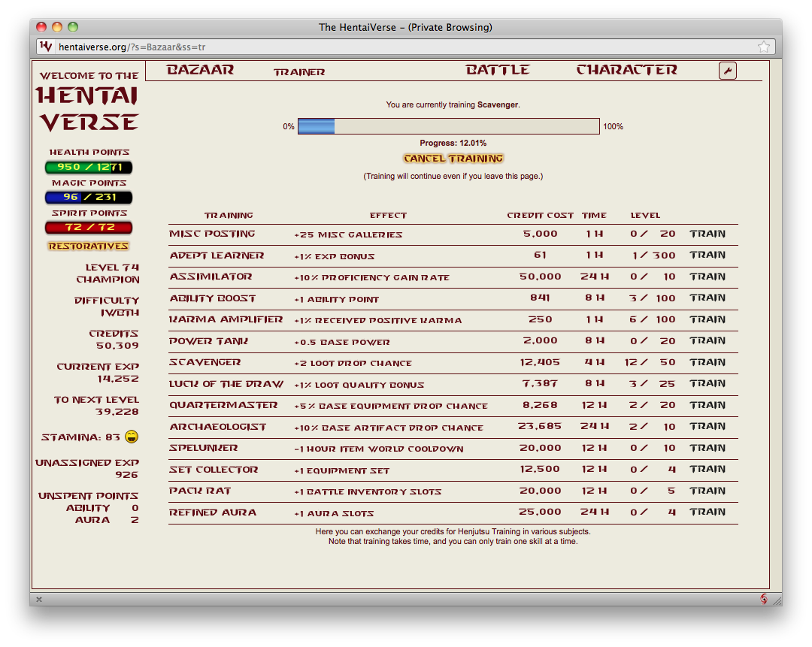Click the 'Level 74 Champion' sidebar text

[x=108, y=274]
